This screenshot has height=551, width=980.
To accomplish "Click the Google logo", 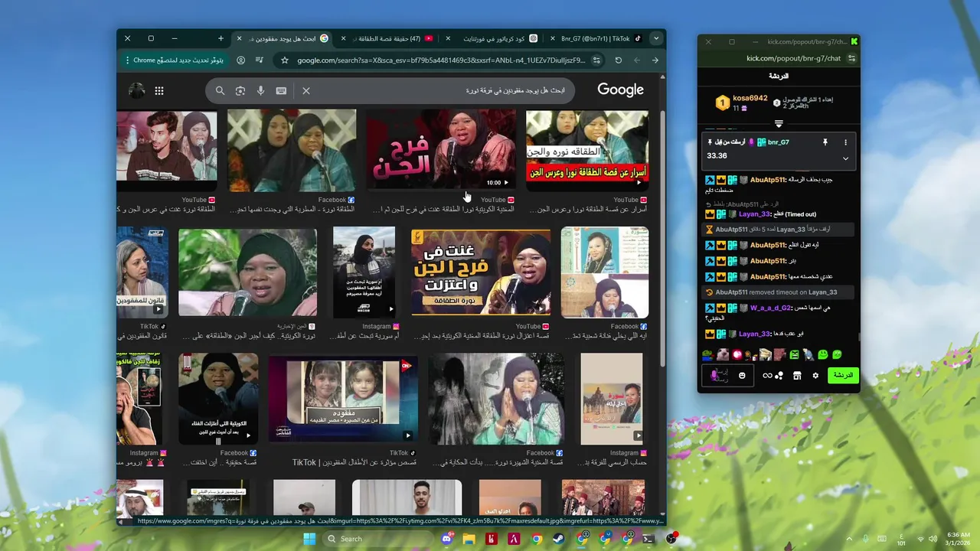I will (x=620, y=90).
